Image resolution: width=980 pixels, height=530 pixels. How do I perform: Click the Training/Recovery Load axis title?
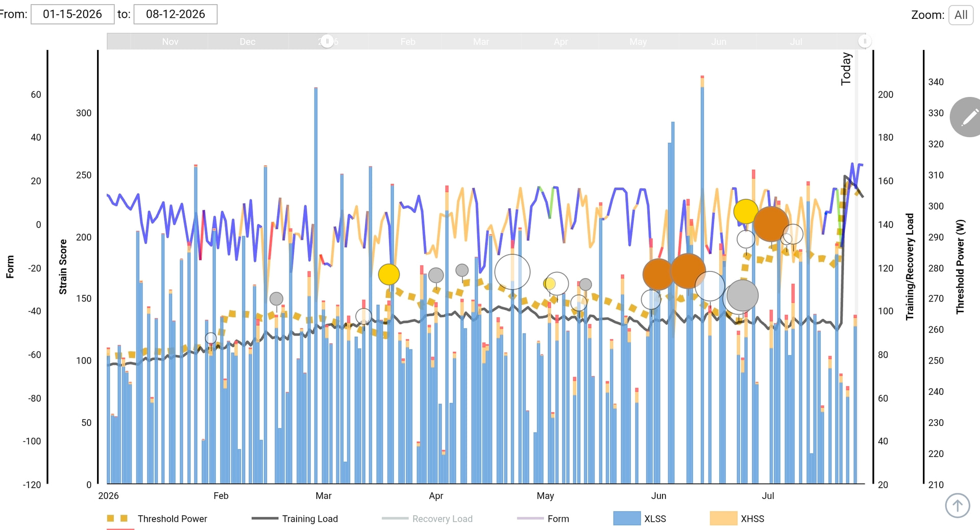pos(910,267)
